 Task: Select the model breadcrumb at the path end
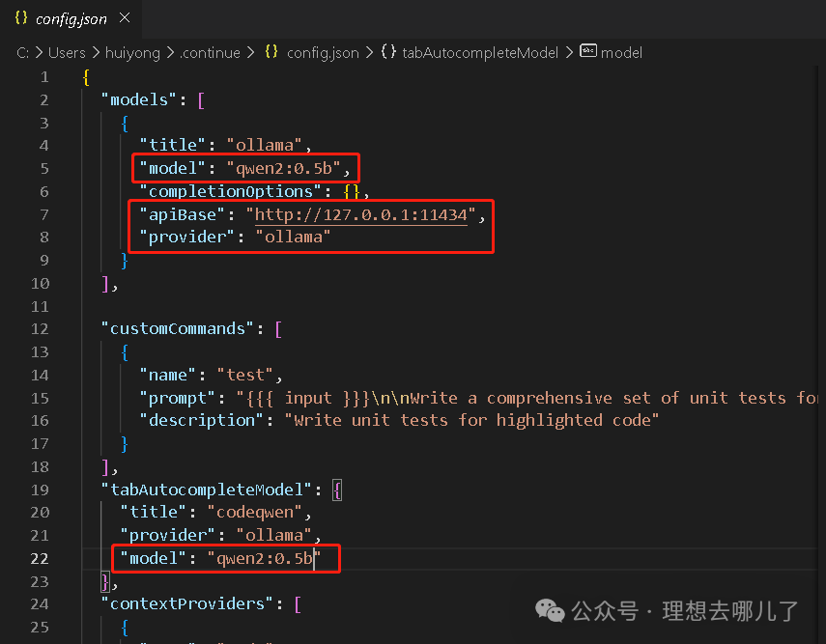coord(621,53)
